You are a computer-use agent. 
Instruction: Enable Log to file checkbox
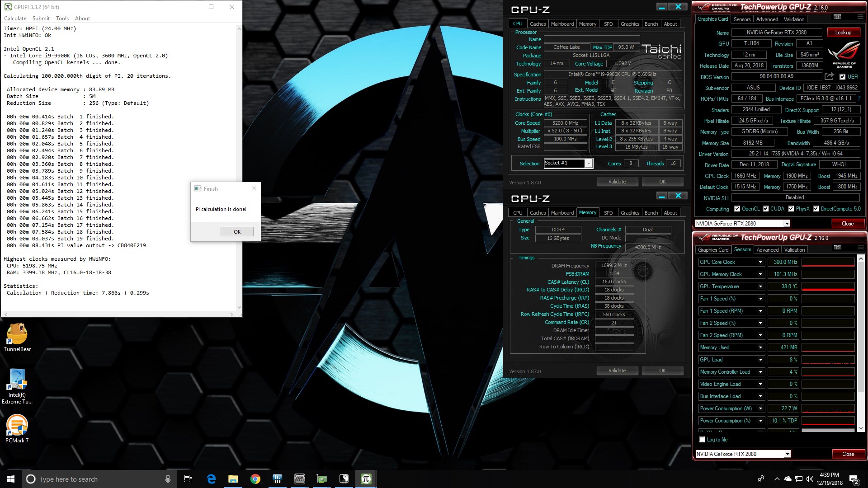(702, 440)
